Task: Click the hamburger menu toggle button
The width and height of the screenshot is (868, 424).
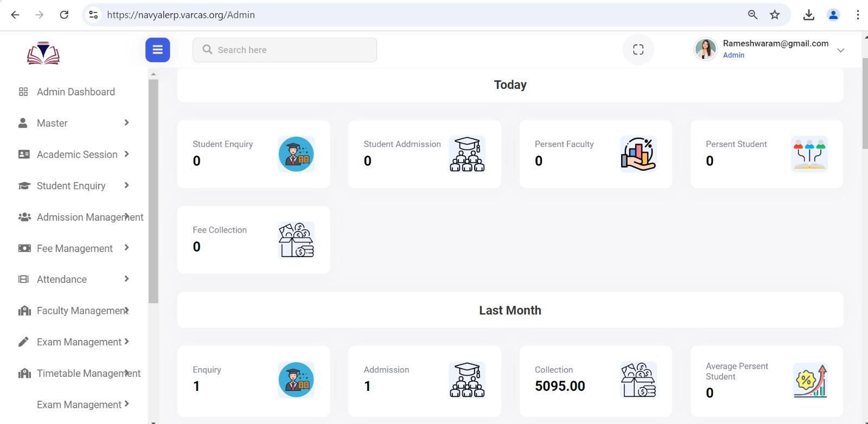Action: pyautogui.click(x=157, y=50)
